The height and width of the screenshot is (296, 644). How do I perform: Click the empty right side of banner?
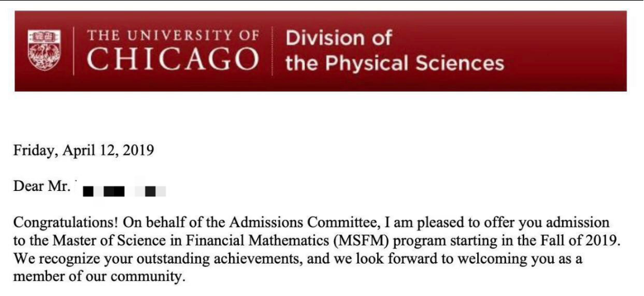point(567,51)
